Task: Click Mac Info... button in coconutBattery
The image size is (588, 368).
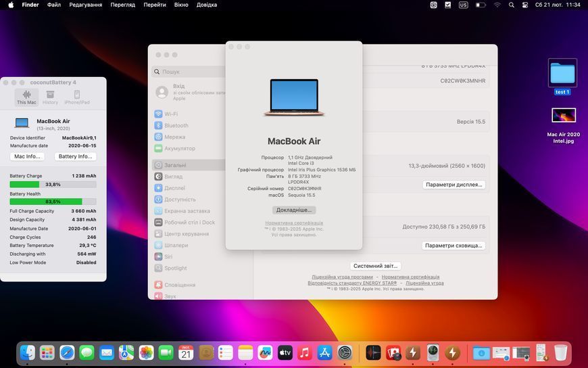Action: click(x=27, y=156)
